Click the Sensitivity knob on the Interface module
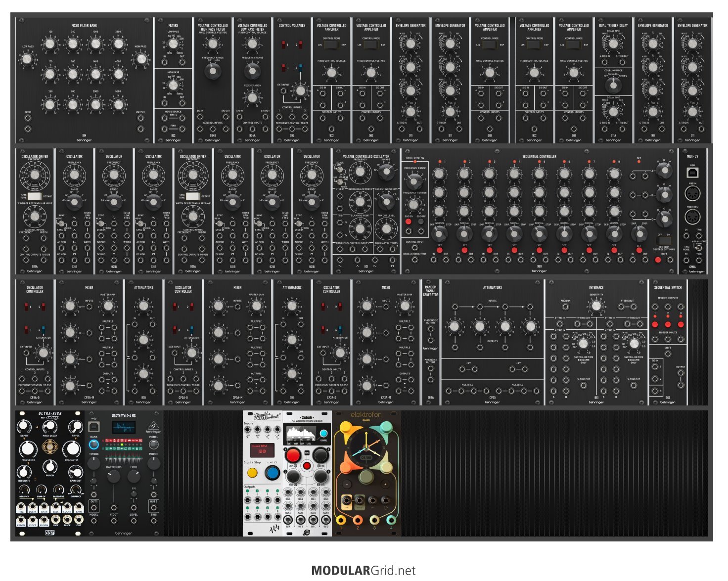This screenshot has width=728, height=581. click(x=596, y=307)
